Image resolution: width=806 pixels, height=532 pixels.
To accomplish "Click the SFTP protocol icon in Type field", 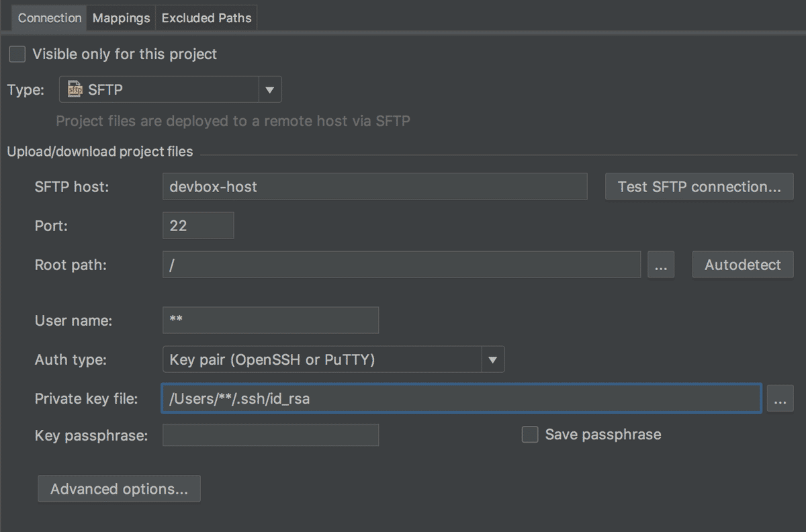I will pos(75,90).
